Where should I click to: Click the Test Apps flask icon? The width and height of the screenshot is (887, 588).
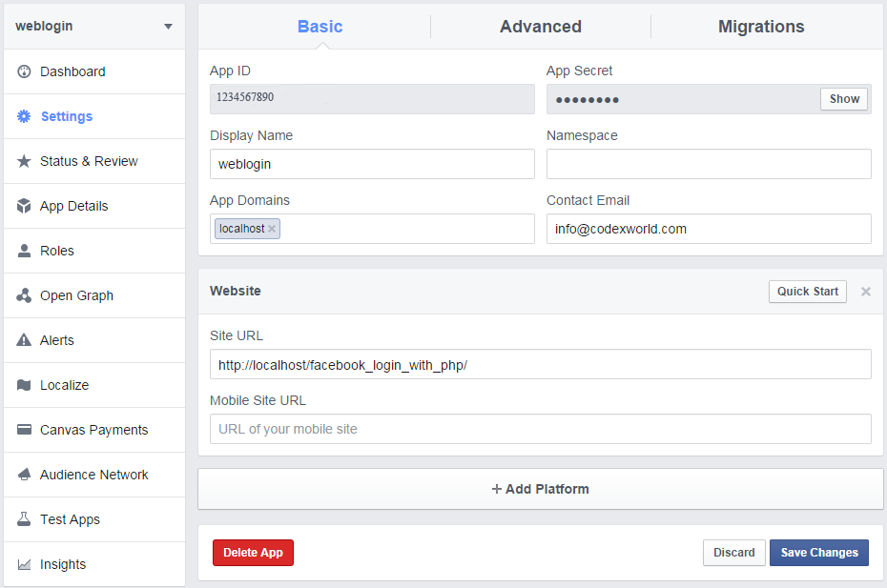pyautogui.click(x=24, y=519)
